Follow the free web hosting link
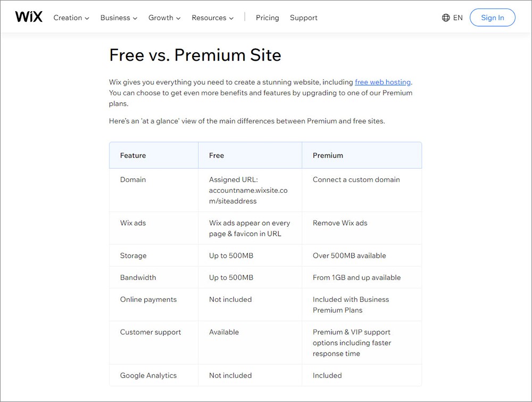The width and height of the screenshot is (532, 402). [x=383, y=82]
